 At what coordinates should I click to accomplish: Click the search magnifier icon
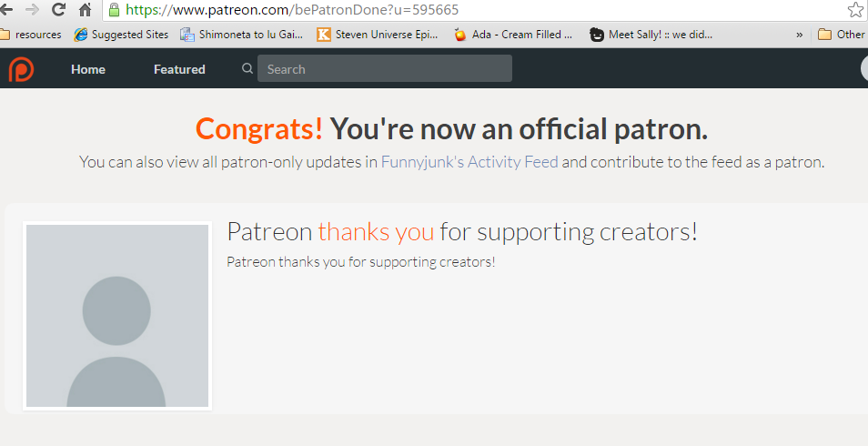247,68
